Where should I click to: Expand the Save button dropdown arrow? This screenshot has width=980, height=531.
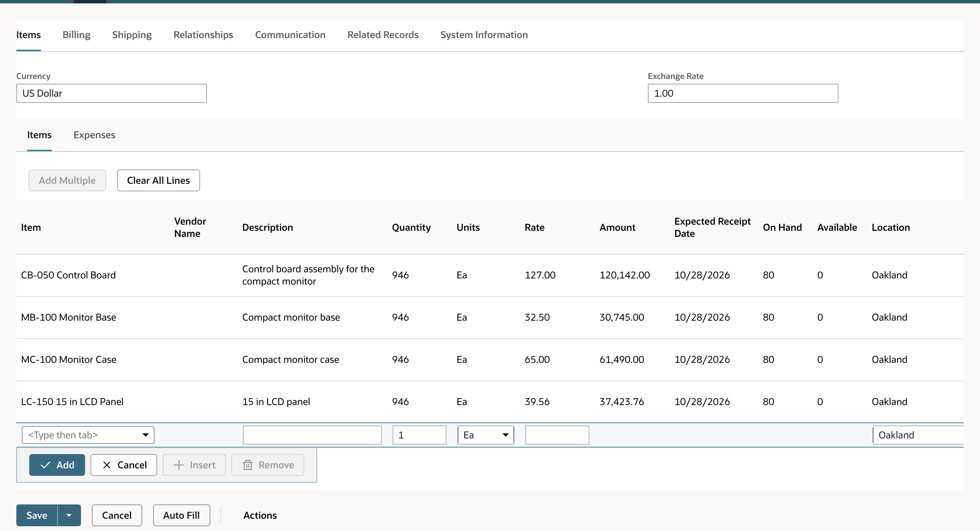[69, 515]
